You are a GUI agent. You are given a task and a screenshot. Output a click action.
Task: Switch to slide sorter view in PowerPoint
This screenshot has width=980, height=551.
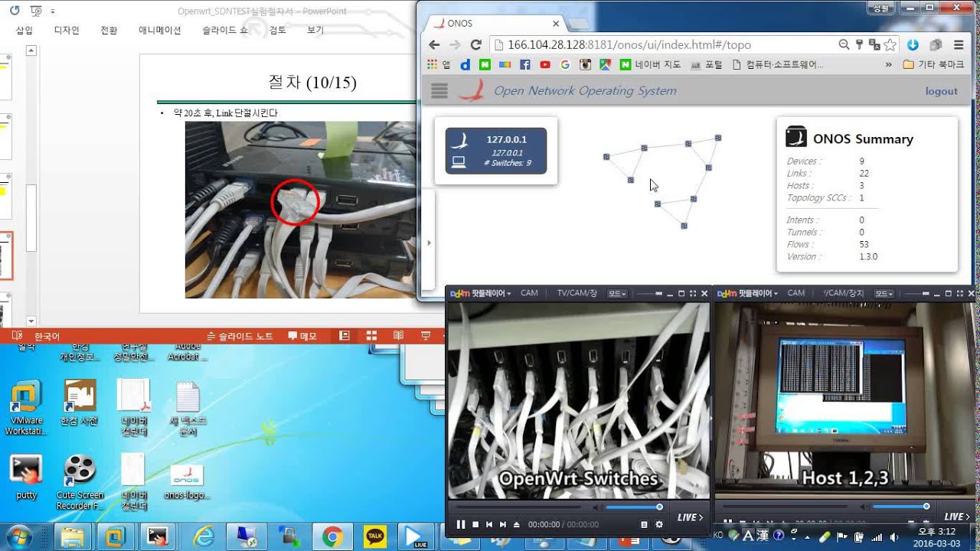(x=371, y=336)
